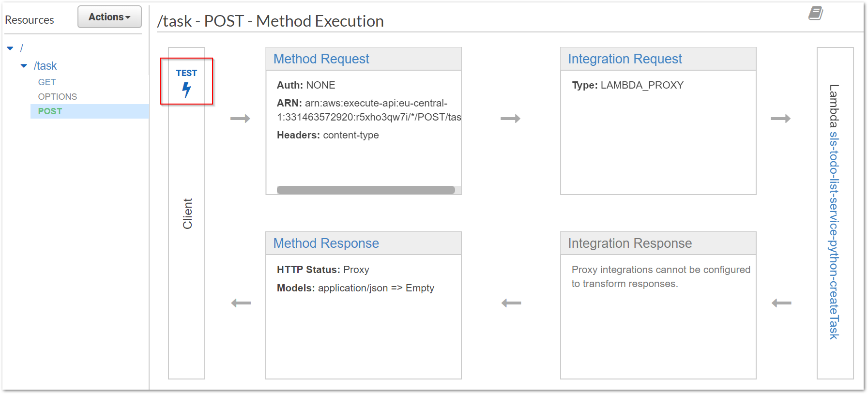Collapse the root / resource tree
The height and width of the screenshot is (394, 868).
(x=10, y=48)
